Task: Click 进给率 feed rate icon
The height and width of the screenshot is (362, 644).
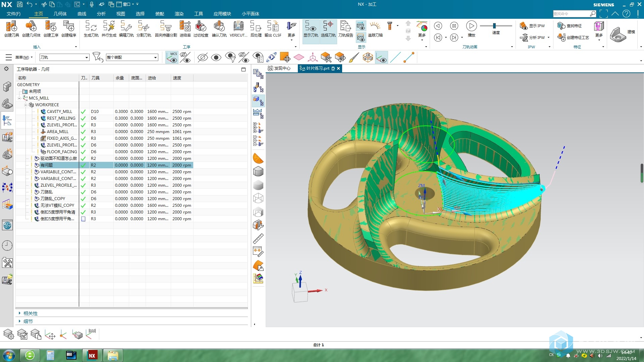Action: pos(185,29)
